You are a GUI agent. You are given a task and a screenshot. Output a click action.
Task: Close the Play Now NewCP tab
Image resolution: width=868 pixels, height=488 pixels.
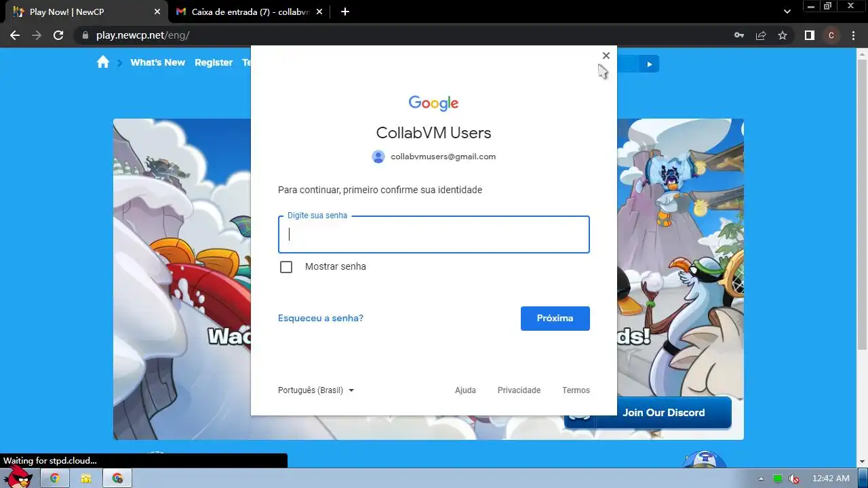157,12
